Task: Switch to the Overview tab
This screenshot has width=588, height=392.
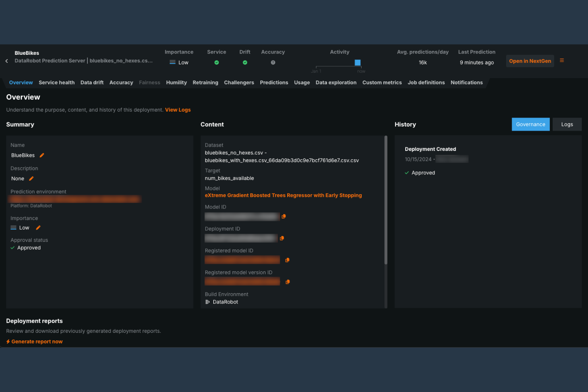Action: [x=21, y=83]
